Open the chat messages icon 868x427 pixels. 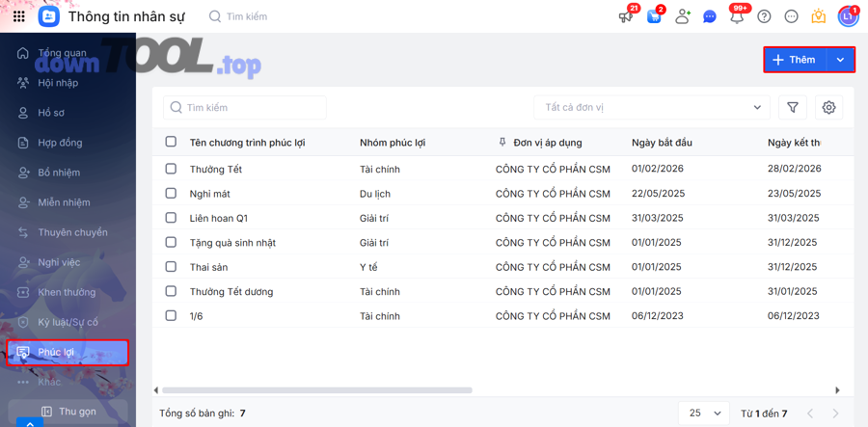point(710,16)
